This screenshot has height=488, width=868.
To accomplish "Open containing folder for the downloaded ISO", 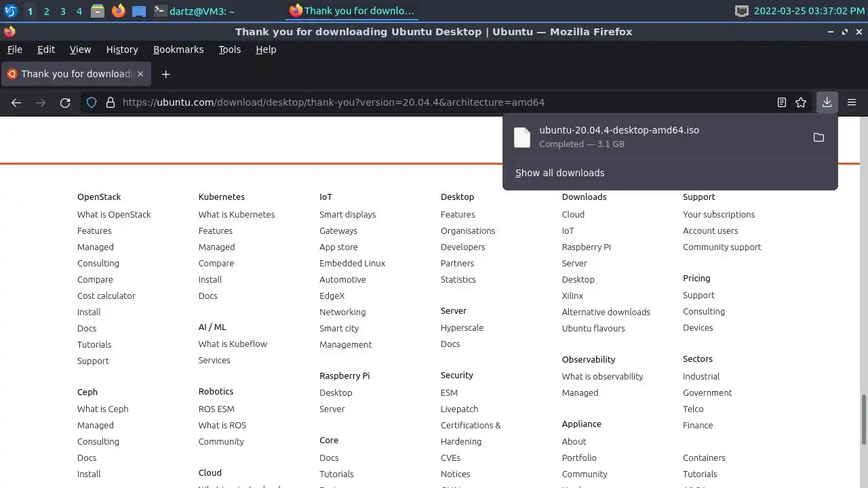I will (x=818, y=137).
